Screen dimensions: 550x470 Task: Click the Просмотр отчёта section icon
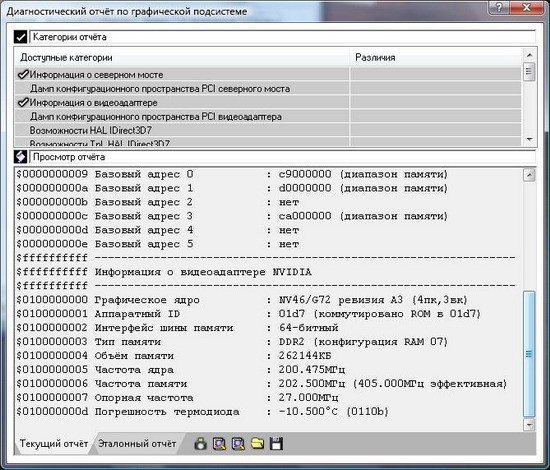pos(20,156)
